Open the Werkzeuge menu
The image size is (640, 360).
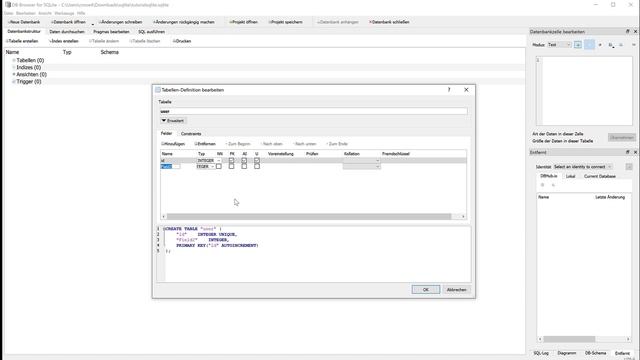(64, 13)
